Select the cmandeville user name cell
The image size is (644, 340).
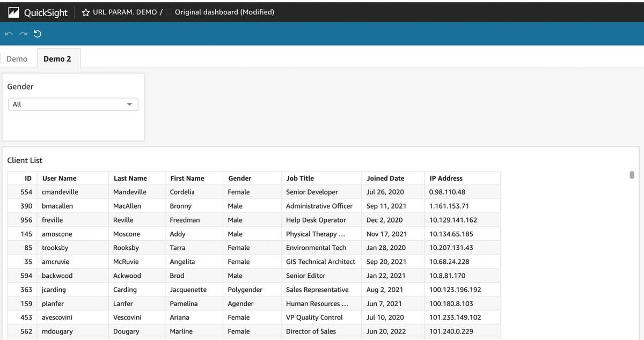(x=60, y=192)
